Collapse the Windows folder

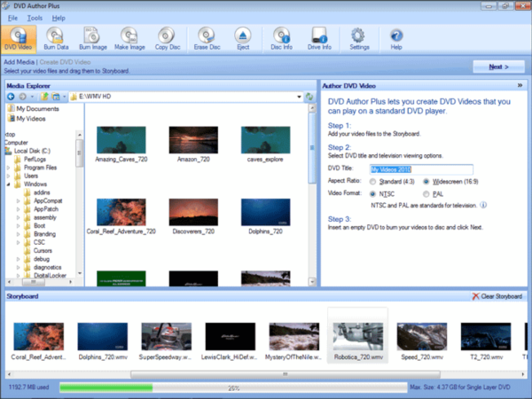pyautogui.click(x=9, y=184)
